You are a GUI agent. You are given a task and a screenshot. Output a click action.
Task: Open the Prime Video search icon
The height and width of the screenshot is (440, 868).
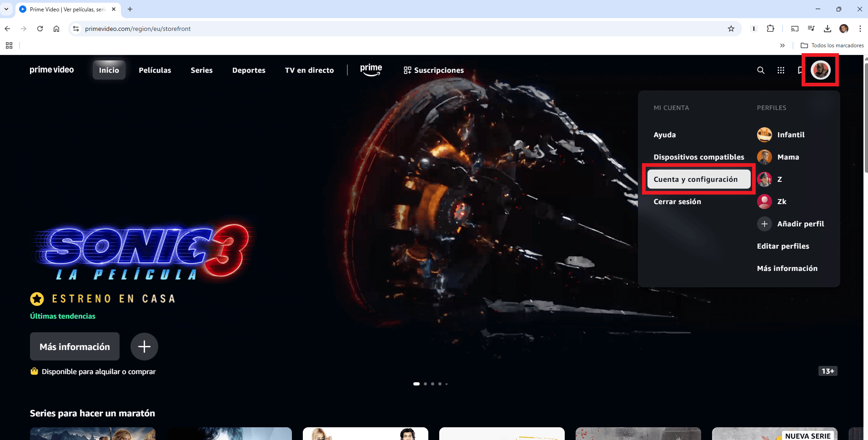[x=761, y=70]
